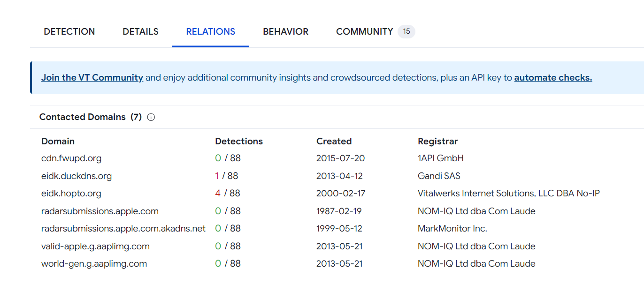Open the Detection tab
Image resolution: width=644 pixels, height=284 pixels.
[x=69, y=31]
